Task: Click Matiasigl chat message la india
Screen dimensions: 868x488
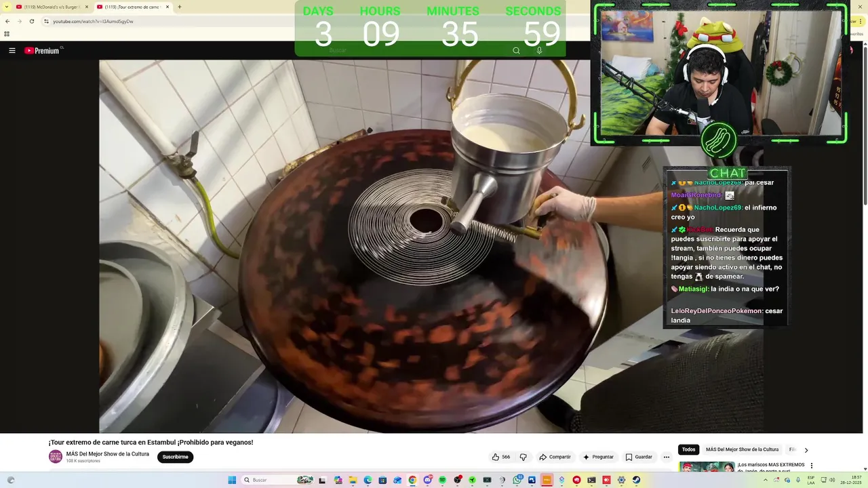Action: point(725,289)
